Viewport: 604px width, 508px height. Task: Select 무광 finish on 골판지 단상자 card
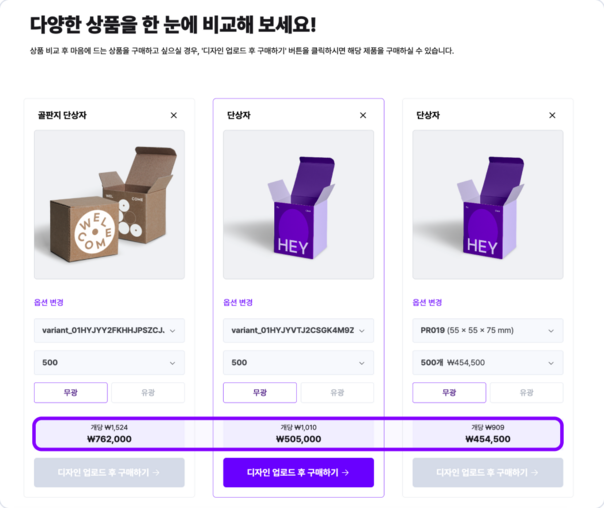click(71, 392)
